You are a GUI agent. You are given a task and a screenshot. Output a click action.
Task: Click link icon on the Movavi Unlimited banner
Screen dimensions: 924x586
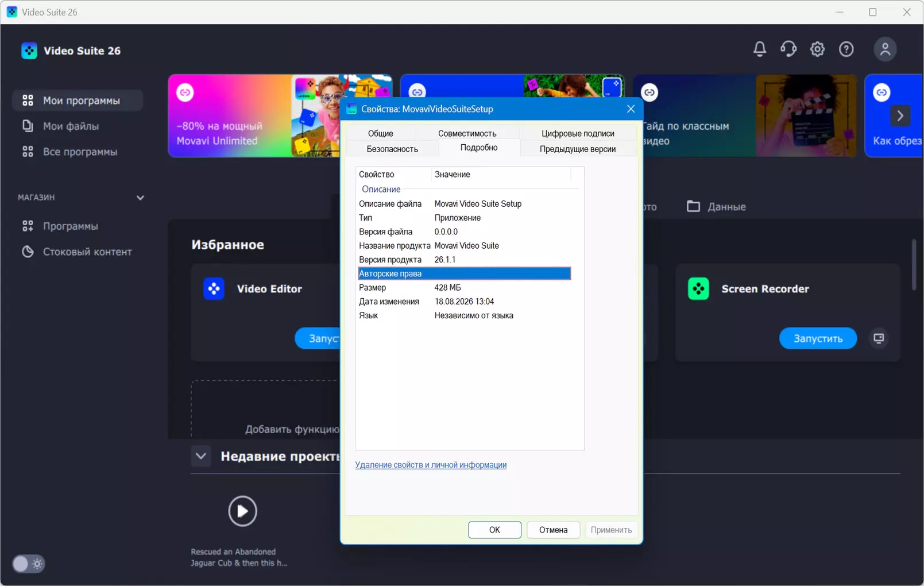[185, 92]
